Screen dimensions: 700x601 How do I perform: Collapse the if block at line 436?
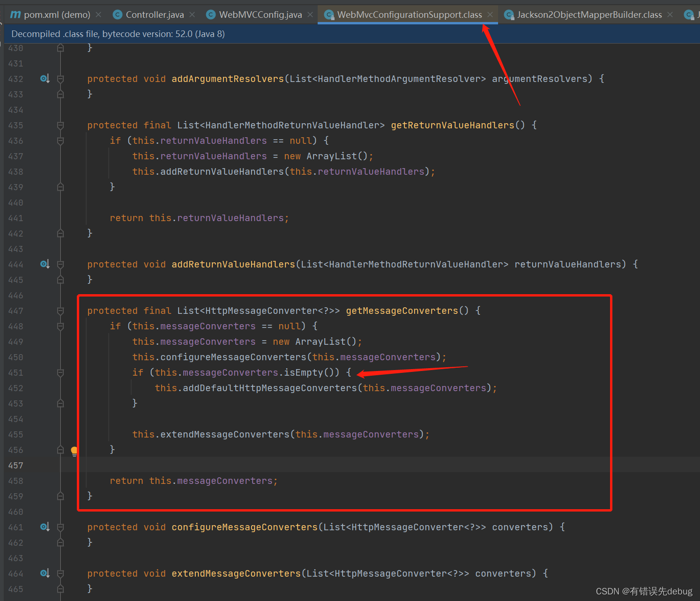(60, 141)
